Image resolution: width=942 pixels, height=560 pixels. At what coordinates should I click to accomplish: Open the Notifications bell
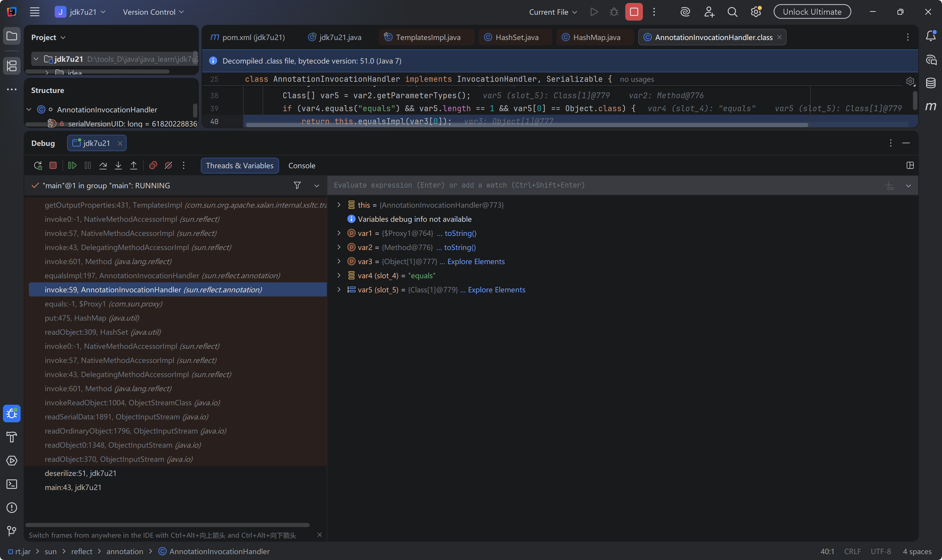pyautogui.click(x=931, y=36)
